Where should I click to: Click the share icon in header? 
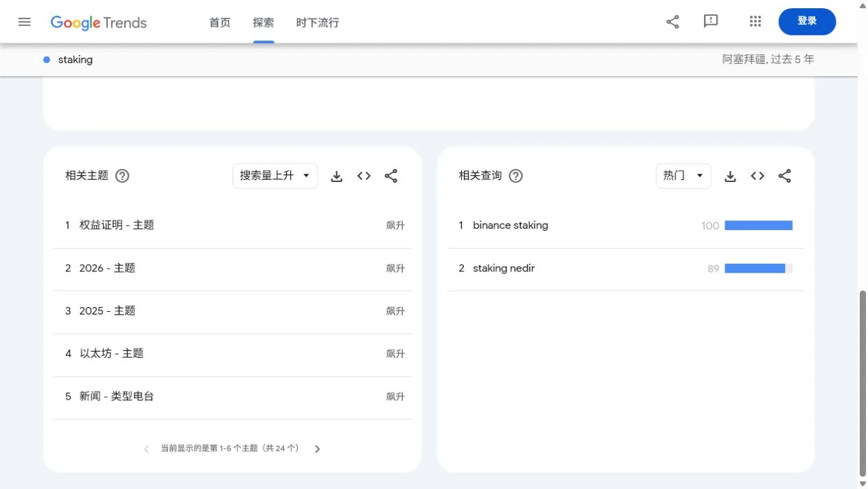[x=673, y=22]
